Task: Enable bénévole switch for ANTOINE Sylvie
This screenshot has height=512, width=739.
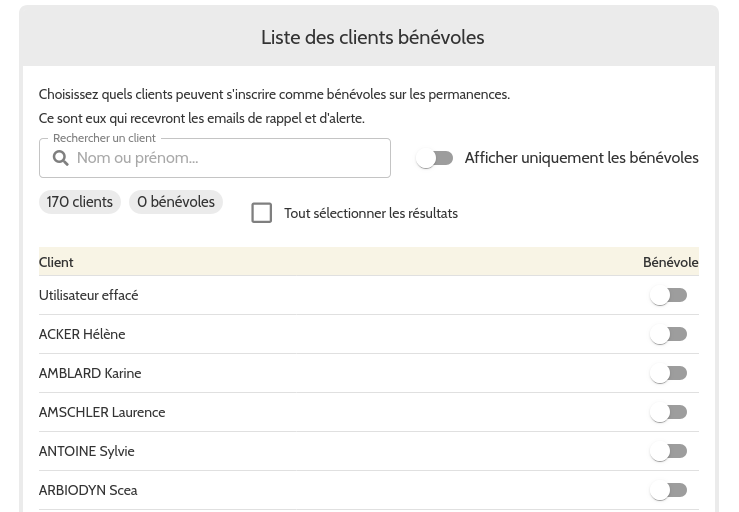Action: click(x=668, y=451)
